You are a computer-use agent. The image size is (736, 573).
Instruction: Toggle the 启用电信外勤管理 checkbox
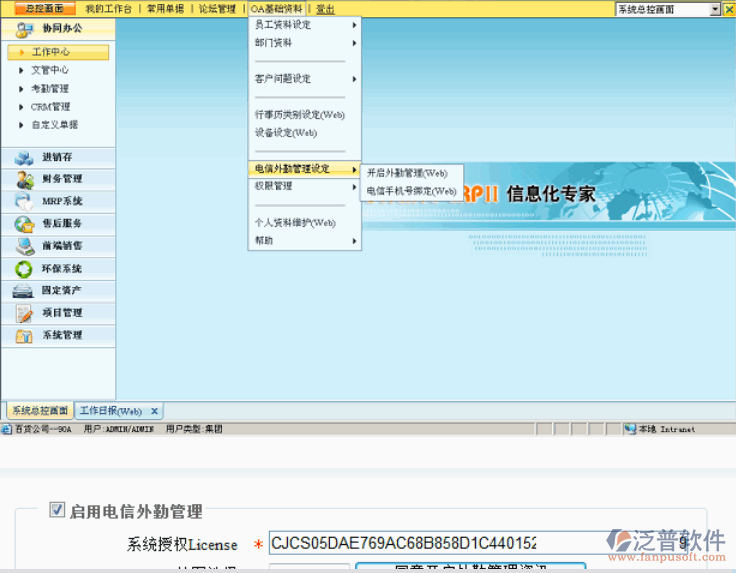(x=57, y=510)
